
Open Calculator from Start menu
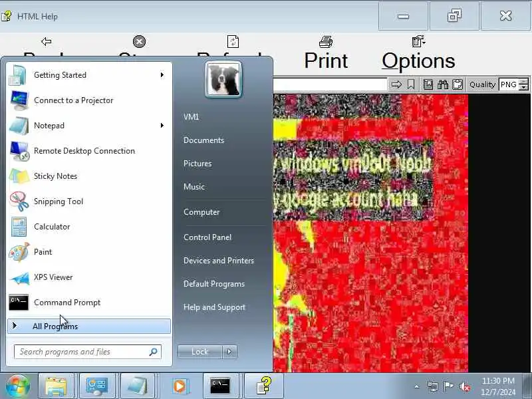pos(88,227)
